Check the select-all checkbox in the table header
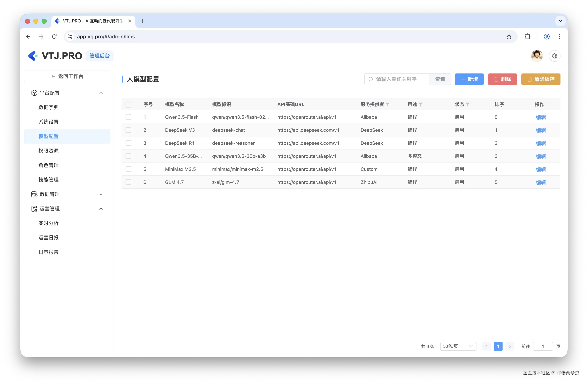This screenshot has width=588, height=384. (x=129, y=105)
